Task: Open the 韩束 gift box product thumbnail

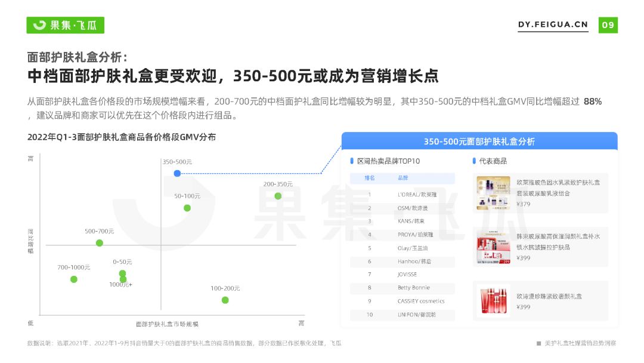Action: (493, 247)
